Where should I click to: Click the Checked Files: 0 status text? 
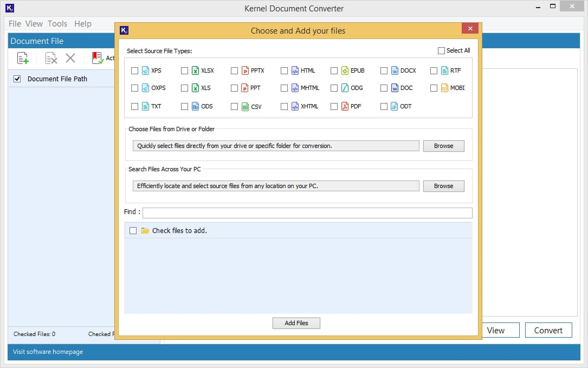pos(34,334)
